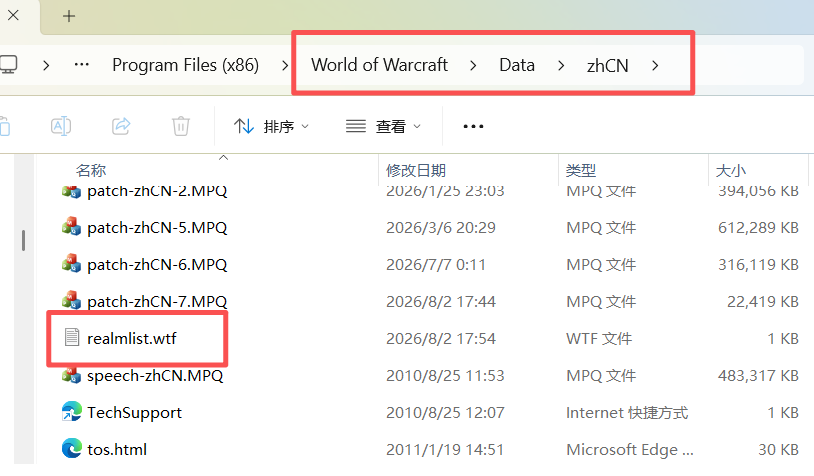This screenshot has height=476, width=814.
Task: Click the patch-zhCN-5.MPQ file name
Action: 157,228
